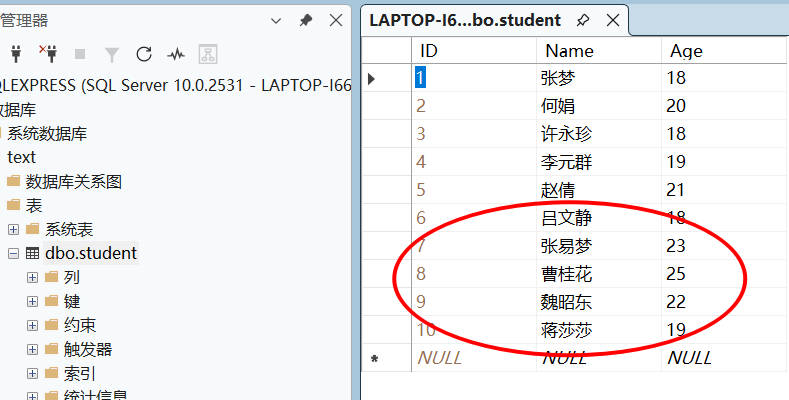
Task: Click the Stop square icon in toolbar
Action: (80, 54)
